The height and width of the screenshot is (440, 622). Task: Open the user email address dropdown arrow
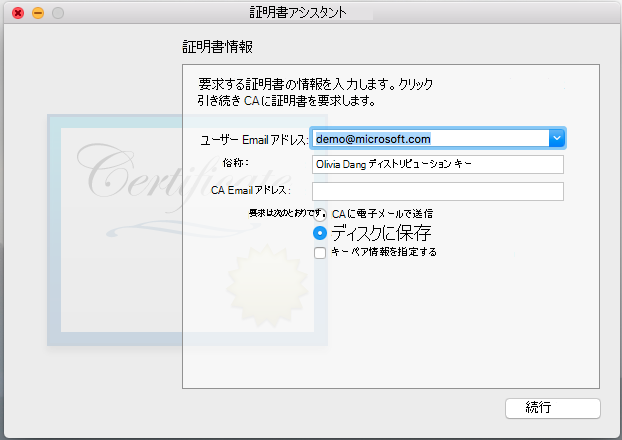tap(557, 138)
